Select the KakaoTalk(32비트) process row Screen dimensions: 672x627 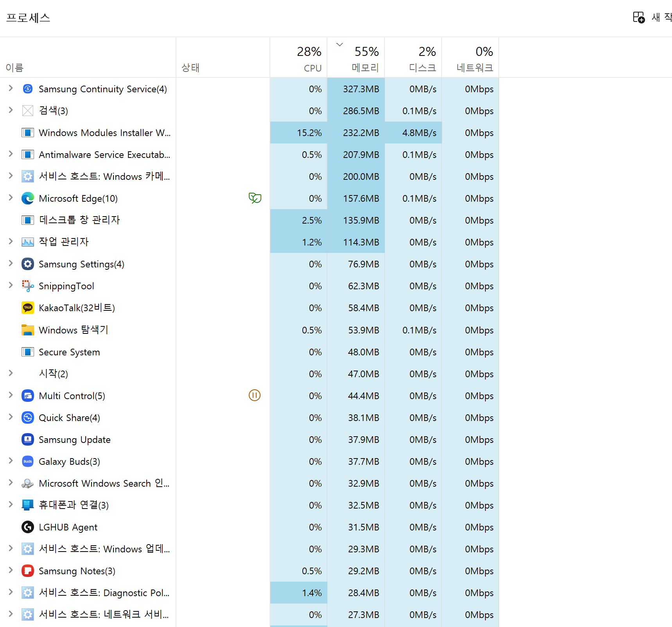[250, 308]
